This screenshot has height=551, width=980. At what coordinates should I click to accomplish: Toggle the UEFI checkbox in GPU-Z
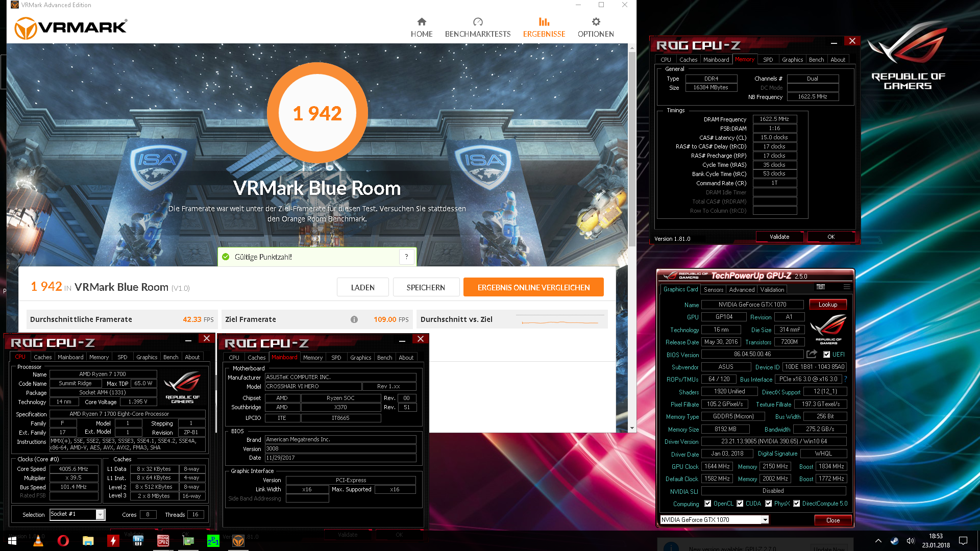pos(826,355)
